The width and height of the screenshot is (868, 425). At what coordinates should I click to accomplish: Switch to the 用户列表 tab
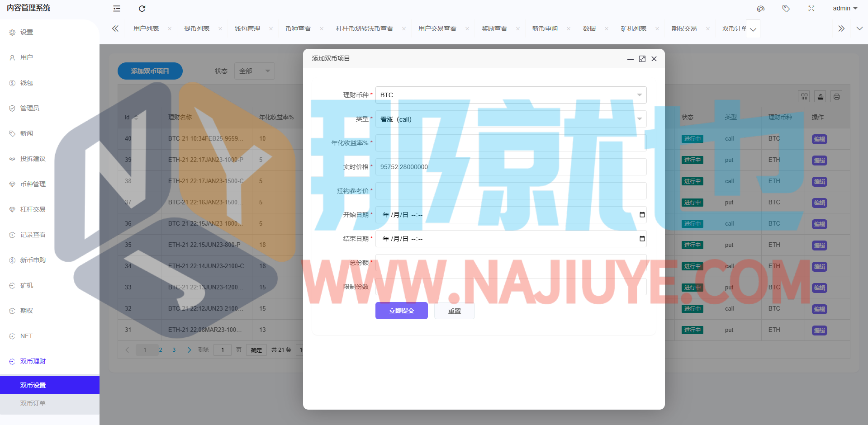click(146, 28)
